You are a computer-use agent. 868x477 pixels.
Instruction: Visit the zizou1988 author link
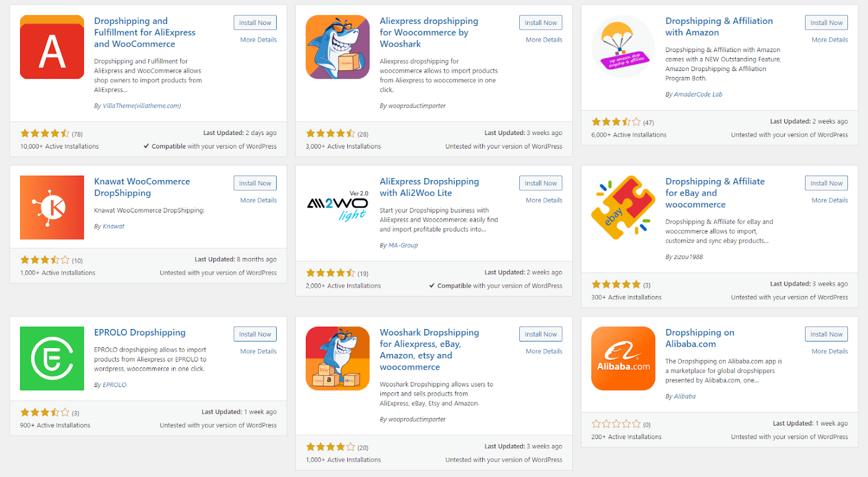pyautogui.click(x=688, y=257)
